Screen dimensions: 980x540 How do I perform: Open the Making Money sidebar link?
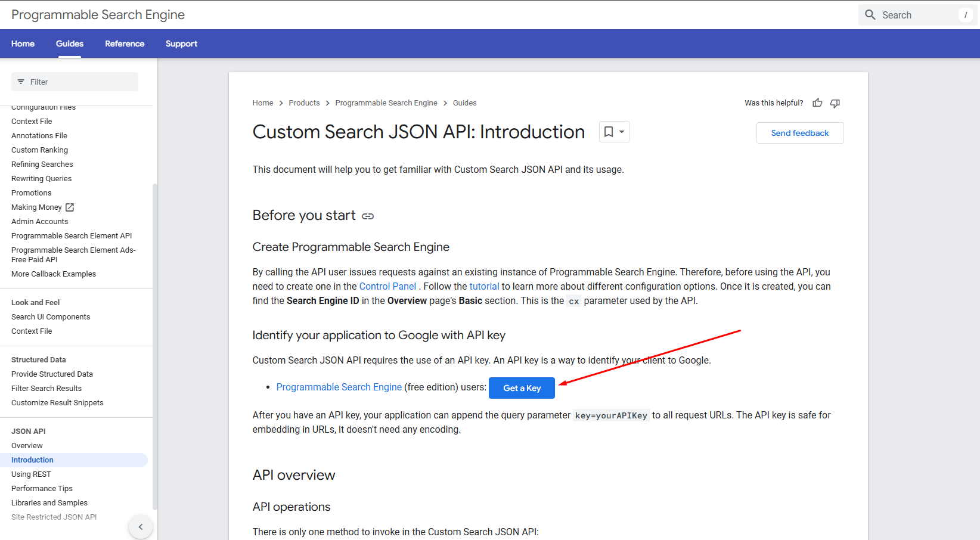tap(36, 207)
